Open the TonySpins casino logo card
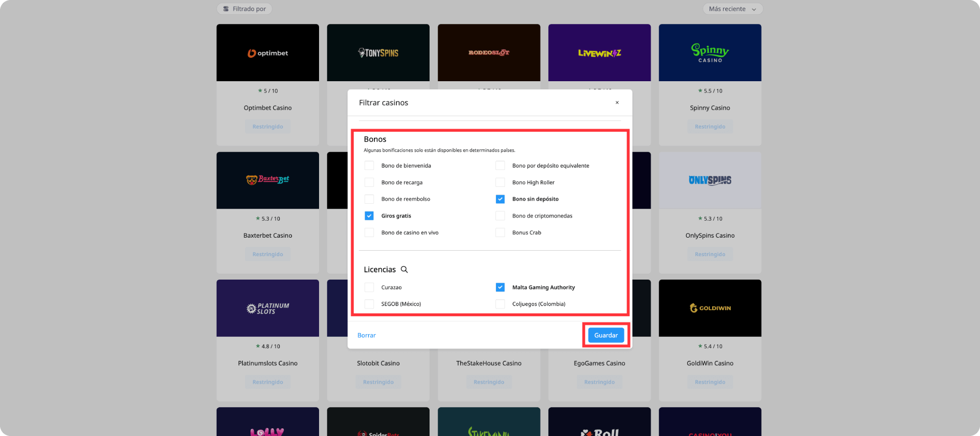 coord(378,53)
